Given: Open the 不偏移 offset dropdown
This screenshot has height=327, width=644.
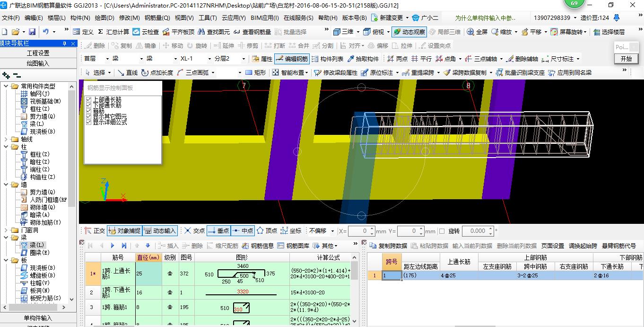Looking at the screenshot, I should click(x=333, y=231).
